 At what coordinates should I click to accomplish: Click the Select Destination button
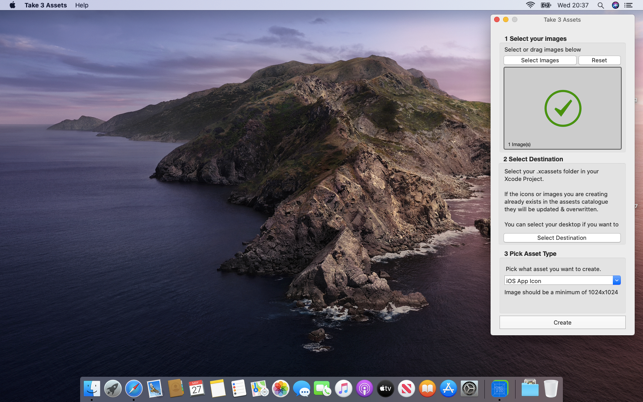(562, 238)
